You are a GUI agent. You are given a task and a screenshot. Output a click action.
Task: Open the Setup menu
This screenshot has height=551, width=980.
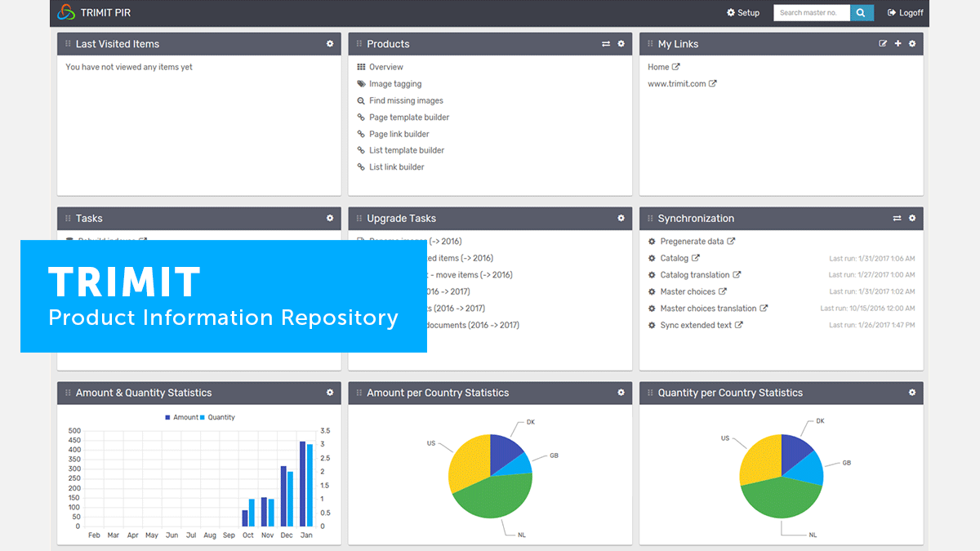[x=743, y=13]
